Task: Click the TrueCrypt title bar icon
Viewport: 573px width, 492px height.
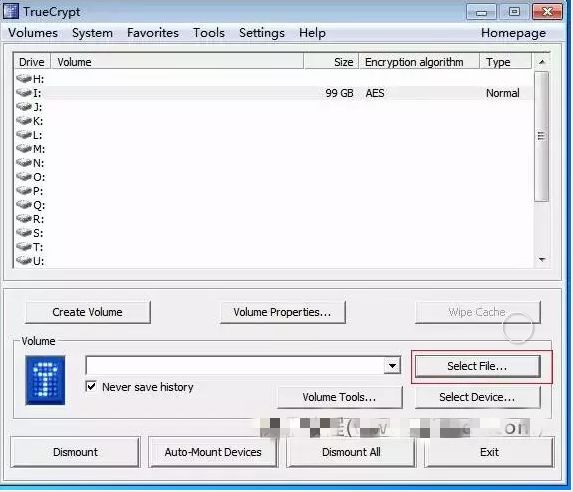Action: tap(11, 11)
